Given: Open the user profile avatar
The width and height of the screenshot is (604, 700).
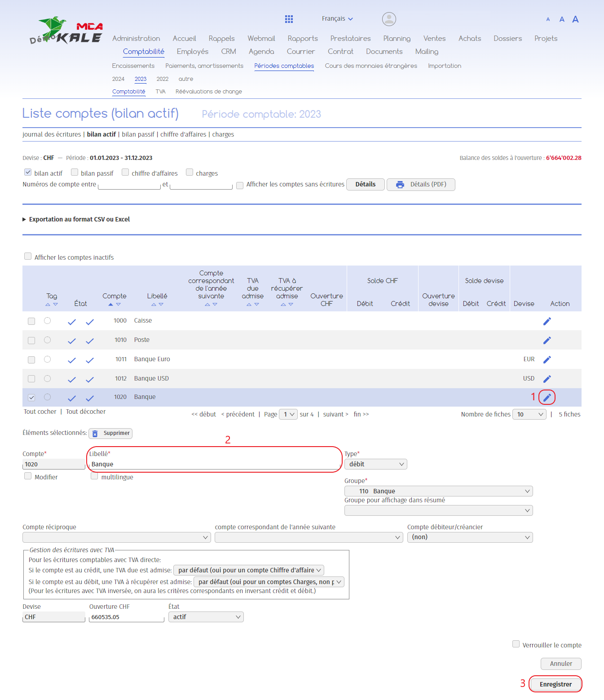Looking at the screenshot, I should (389, 19).
